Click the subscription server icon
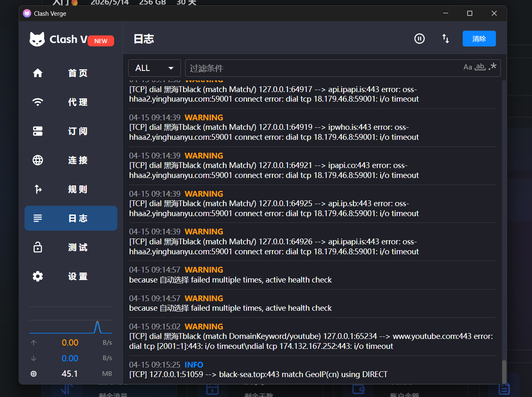 click(x=38, y=131)
